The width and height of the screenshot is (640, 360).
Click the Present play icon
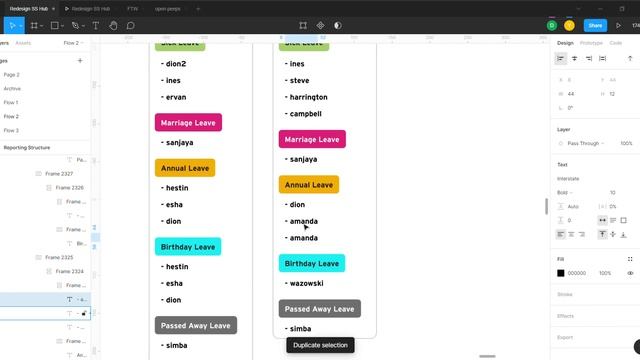point(618,26)
